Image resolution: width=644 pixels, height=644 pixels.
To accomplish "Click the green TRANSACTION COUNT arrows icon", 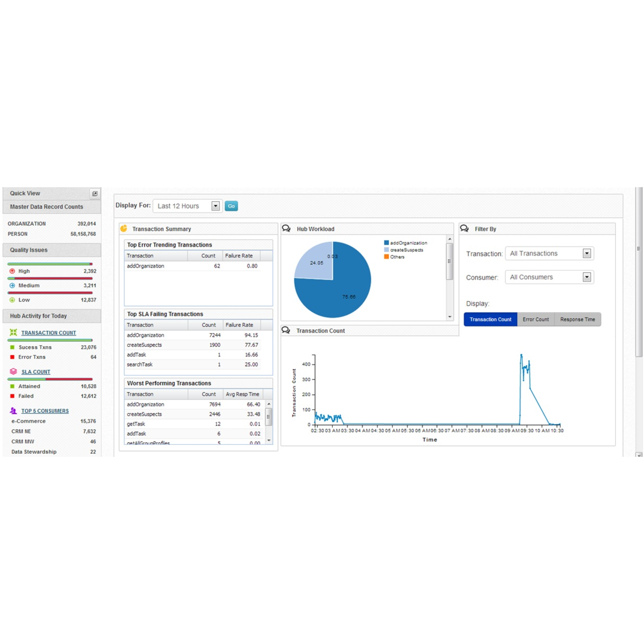I will (x=13, y=332).
